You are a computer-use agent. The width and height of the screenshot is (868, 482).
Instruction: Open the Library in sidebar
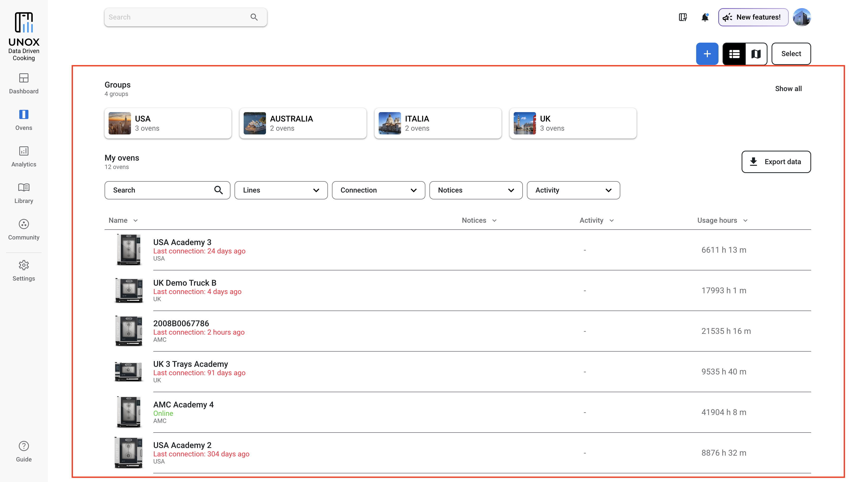(x=24, y=193)
